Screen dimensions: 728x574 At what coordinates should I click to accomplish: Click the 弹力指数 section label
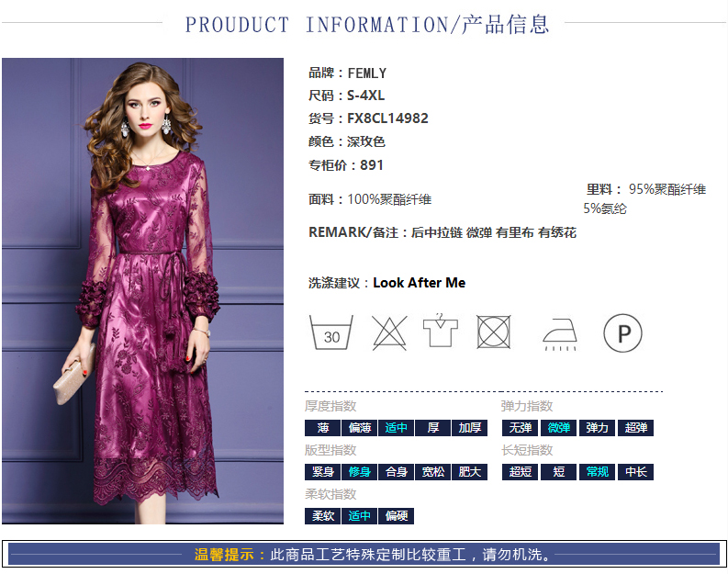527,406
